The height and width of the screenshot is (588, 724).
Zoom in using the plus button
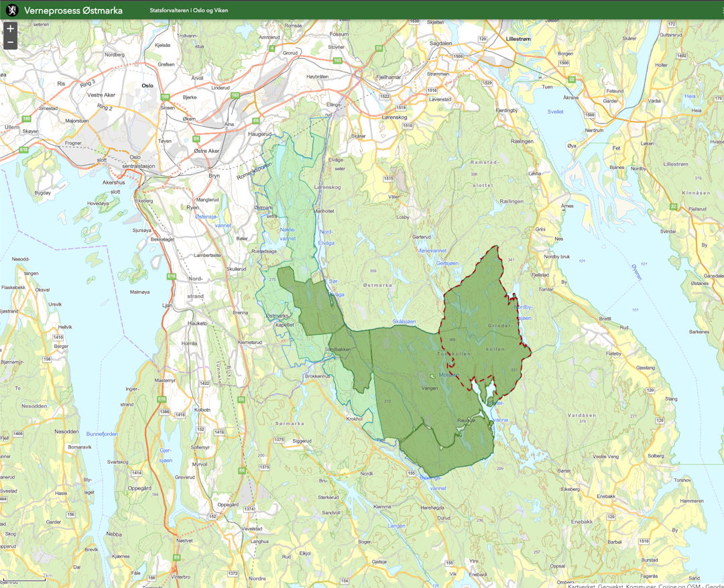[10, 29]
